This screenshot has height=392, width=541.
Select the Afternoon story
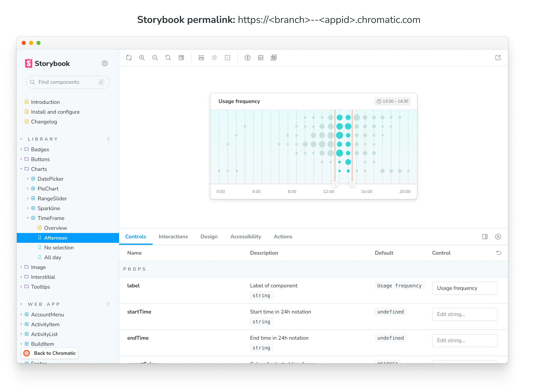tap(68, 238)
